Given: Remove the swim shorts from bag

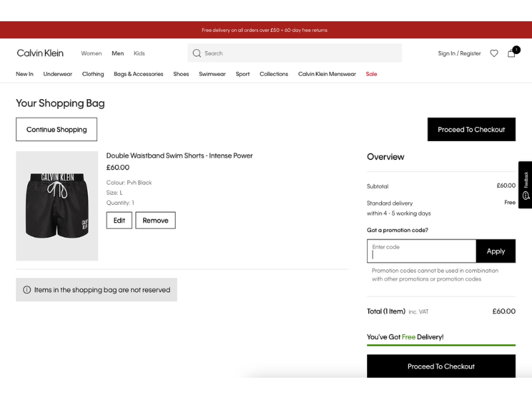Looking at the screenshot, I should click(x=156, y=220).
